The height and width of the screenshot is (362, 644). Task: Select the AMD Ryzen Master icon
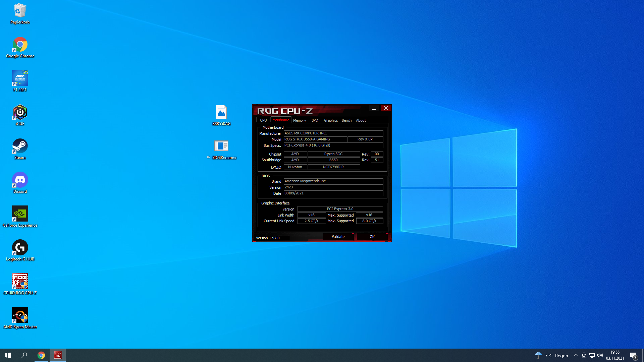20,318
